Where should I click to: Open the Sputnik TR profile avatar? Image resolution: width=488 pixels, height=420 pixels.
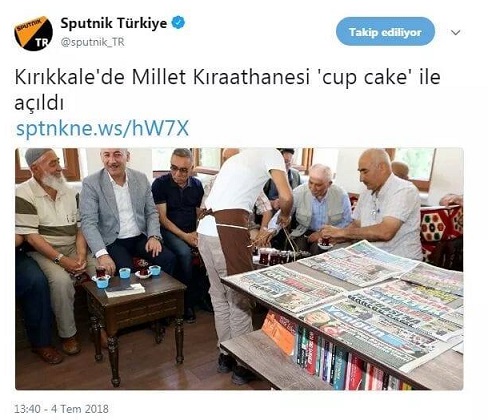[33, 33]
